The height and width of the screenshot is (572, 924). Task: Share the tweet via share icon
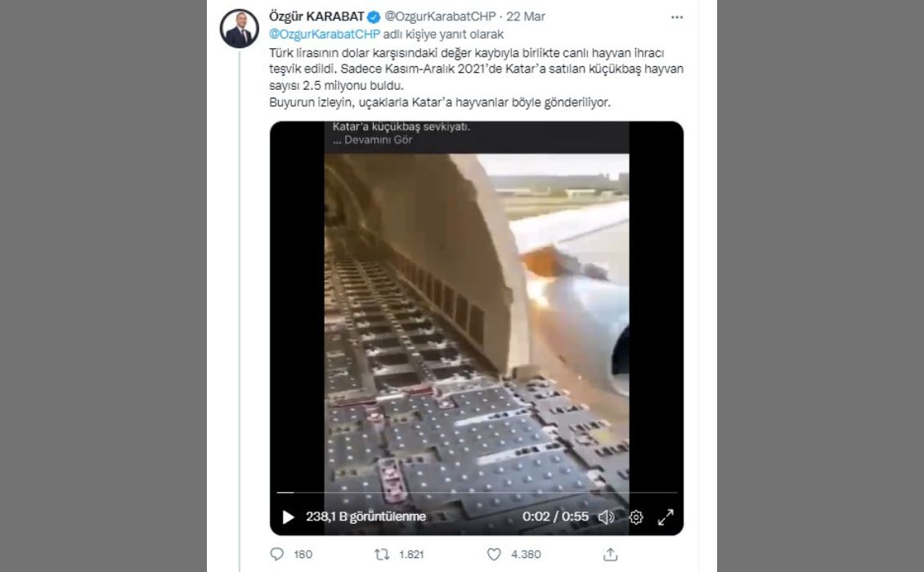pos(610,554)
